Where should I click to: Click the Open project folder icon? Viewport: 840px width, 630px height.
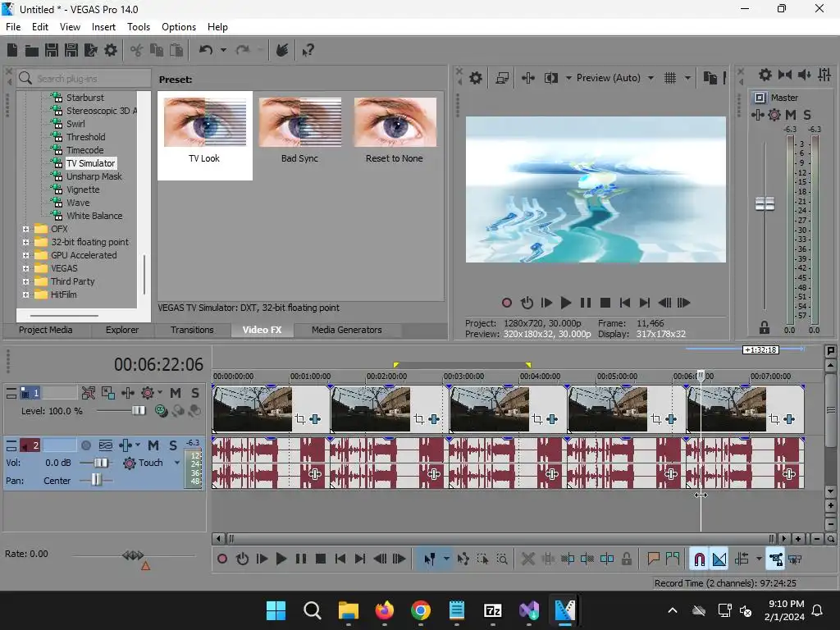click(32, 50)
